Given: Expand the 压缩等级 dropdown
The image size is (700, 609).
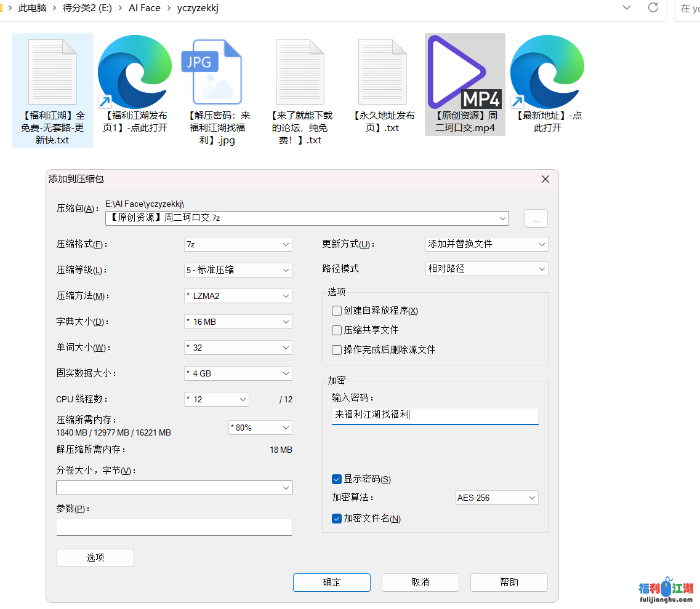Looking at the screenshot, I should (x=238, y=270).
